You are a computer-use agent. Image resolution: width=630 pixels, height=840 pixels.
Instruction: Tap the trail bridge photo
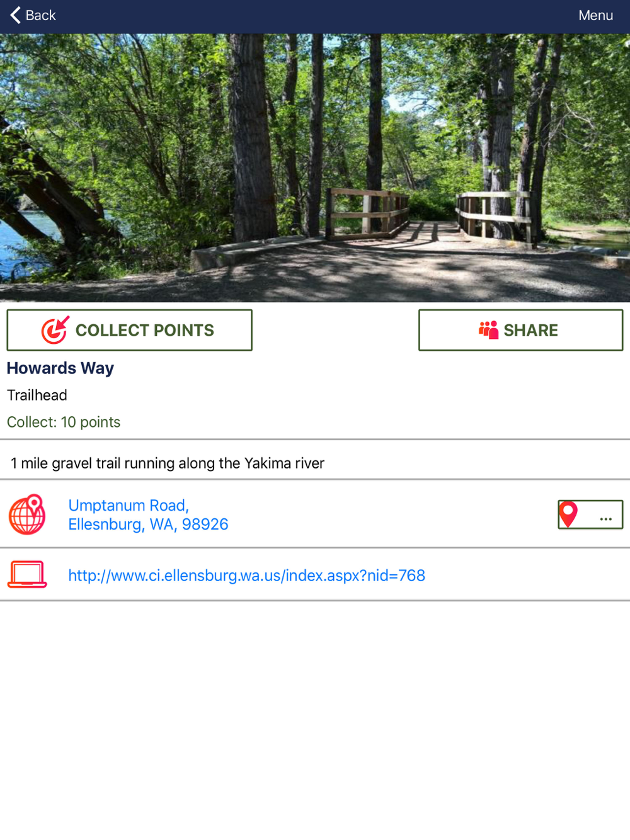point(315,167)
